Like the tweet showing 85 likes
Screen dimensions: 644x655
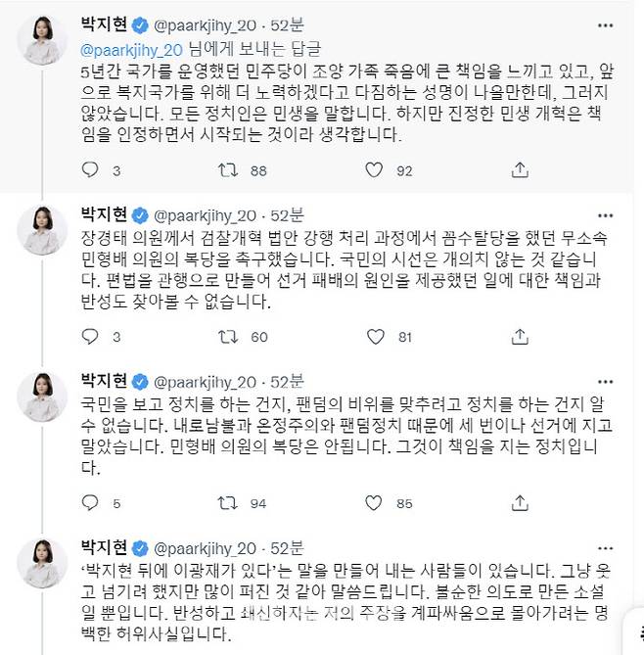click(373, 504)
